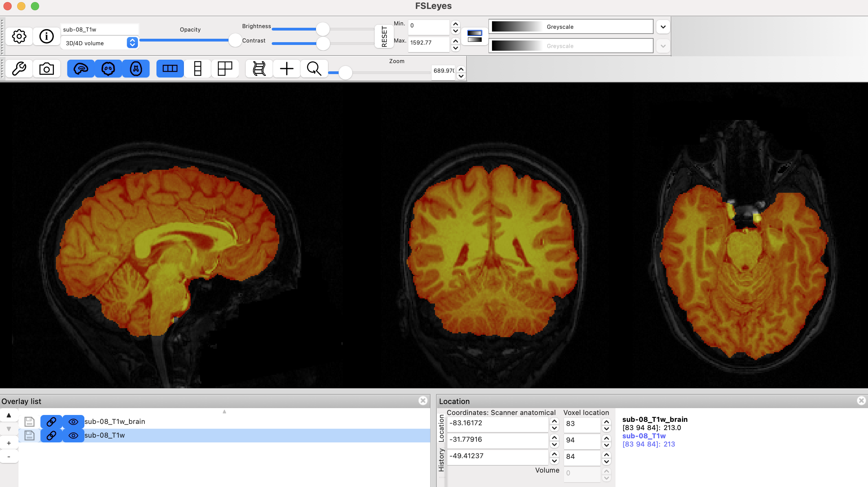868x487 pixels.
Task: Decrease Y scanner coordinate
Action: coord(554,444)
